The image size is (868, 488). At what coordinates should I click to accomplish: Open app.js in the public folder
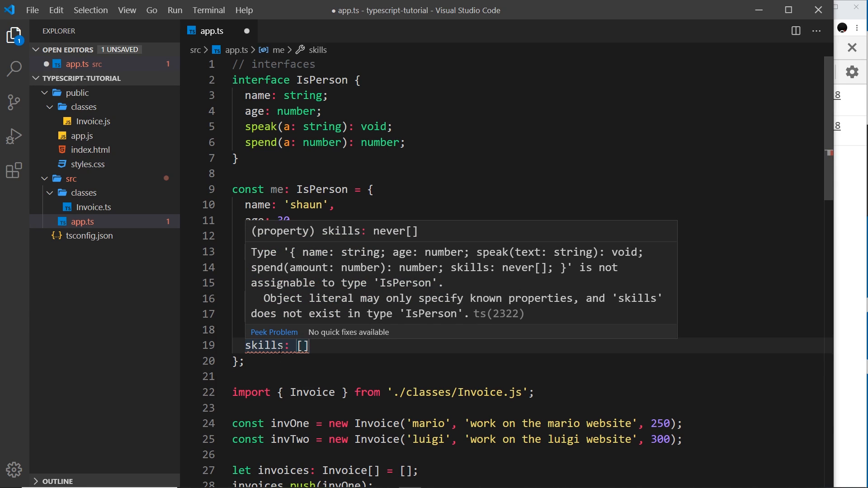click(x=82, y=136)
